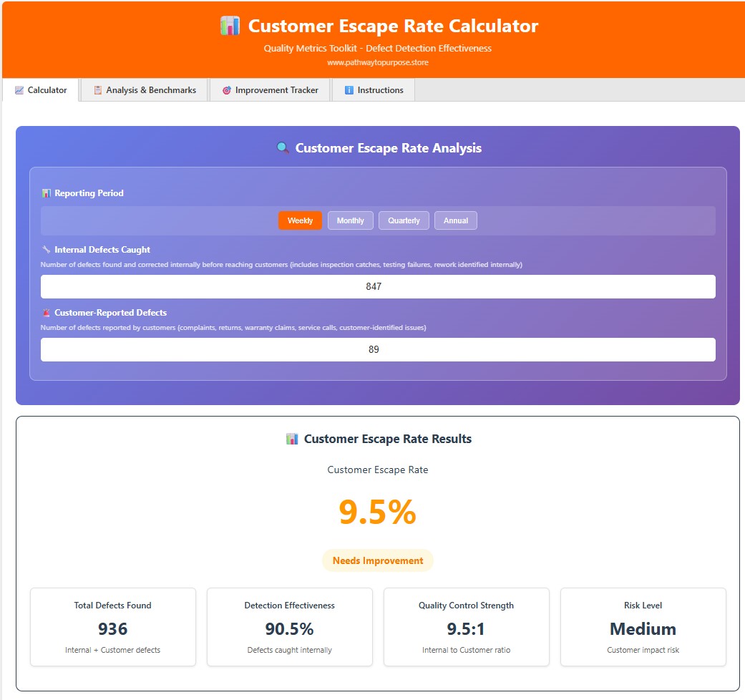This screenshot has height=700, width=745.
Task: Click the clipboard icon on Analysis & Benchmarks tab
Action: coord(97,90)
